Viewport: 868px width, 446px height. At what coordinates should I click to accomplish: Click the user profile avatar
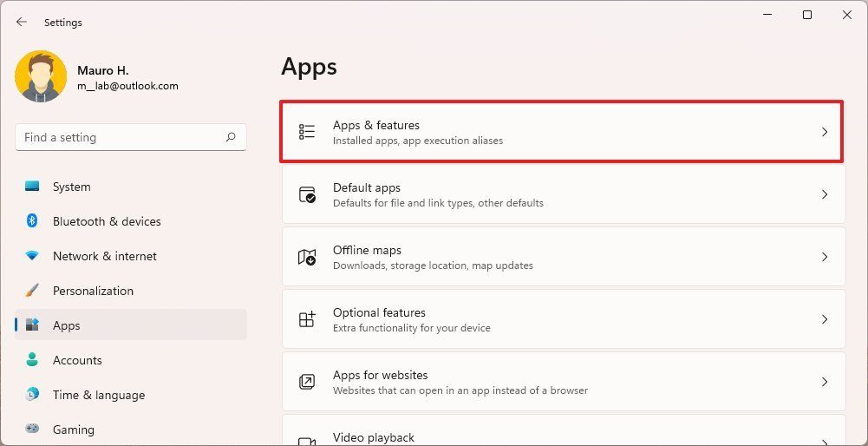point(41,75)
